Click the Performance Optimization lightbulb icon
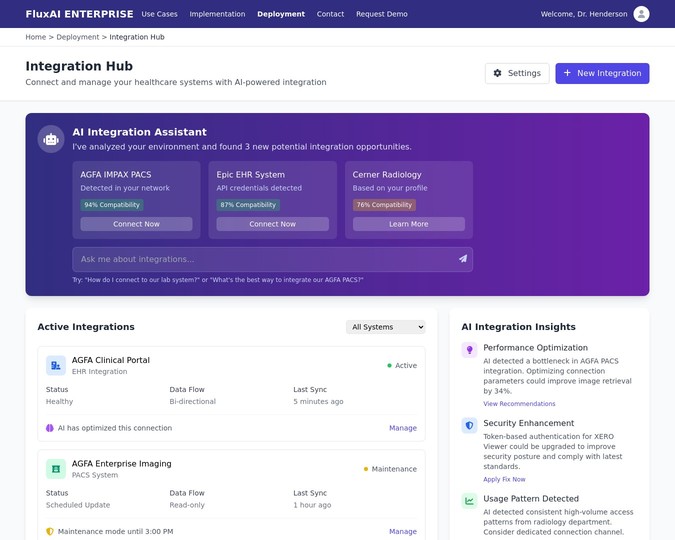The height and width of the screenshot is (540, 675). click(x=469, y=350)
